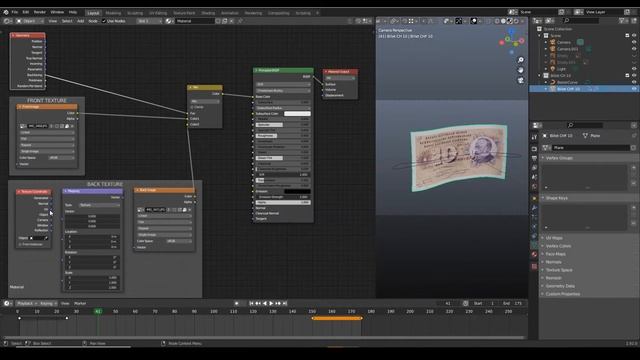Viewport: 640px width, 360px height.
Task: Click the Play animation button
Action: pyautogui.click(x=271, y=303)
